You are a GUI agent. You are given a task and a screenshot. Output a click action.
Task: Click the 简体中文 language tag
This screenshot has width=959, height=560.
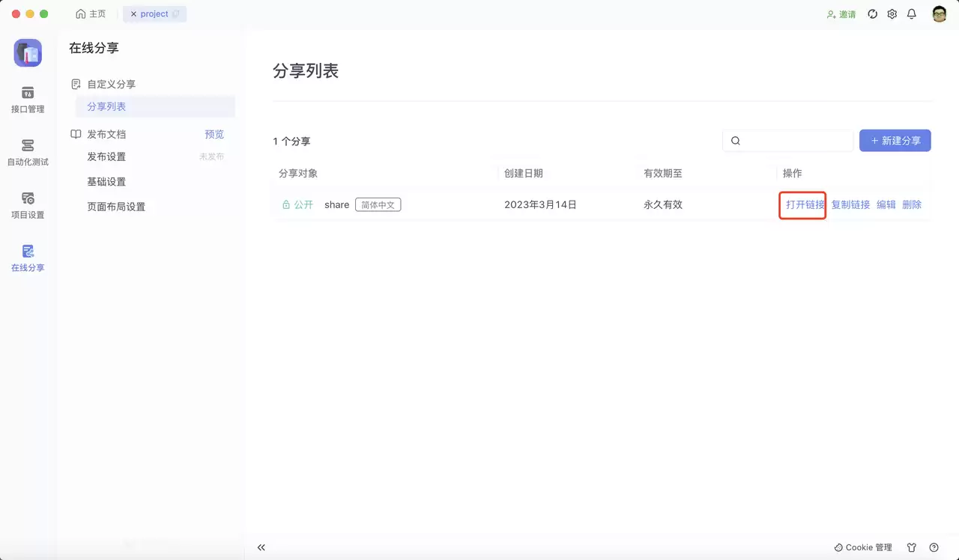[378, 204]
